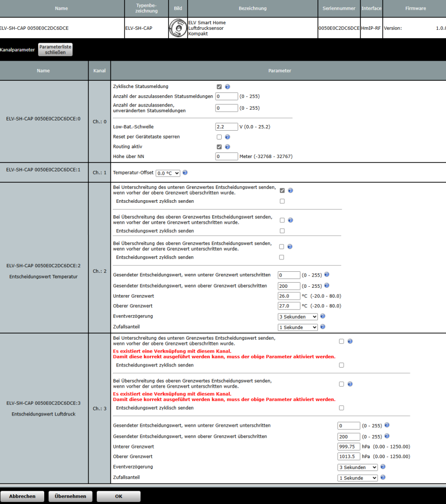The image size is (446, 504).
Task: Click help icon beside Channel 2 Eventverzögerung
Action: pyautogui.click(x=323, y=317)
